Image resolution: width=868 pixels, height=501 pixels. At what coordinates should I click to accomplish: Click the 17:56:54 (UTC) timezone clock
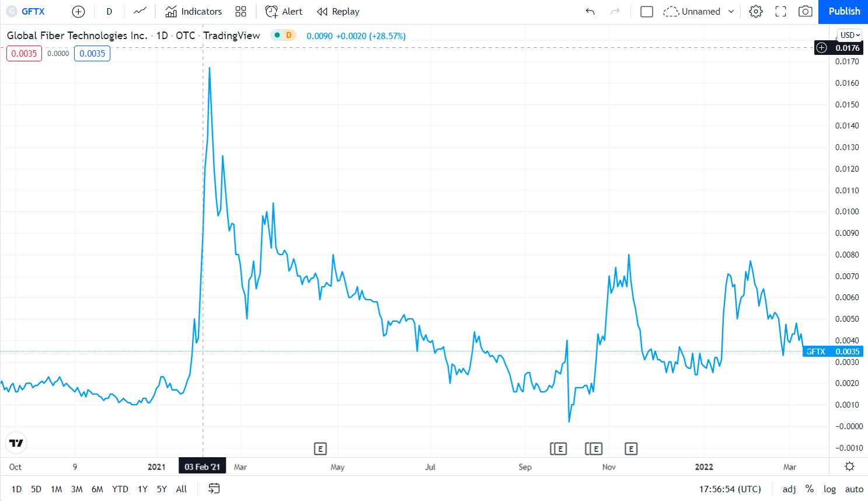coord(730,489)
